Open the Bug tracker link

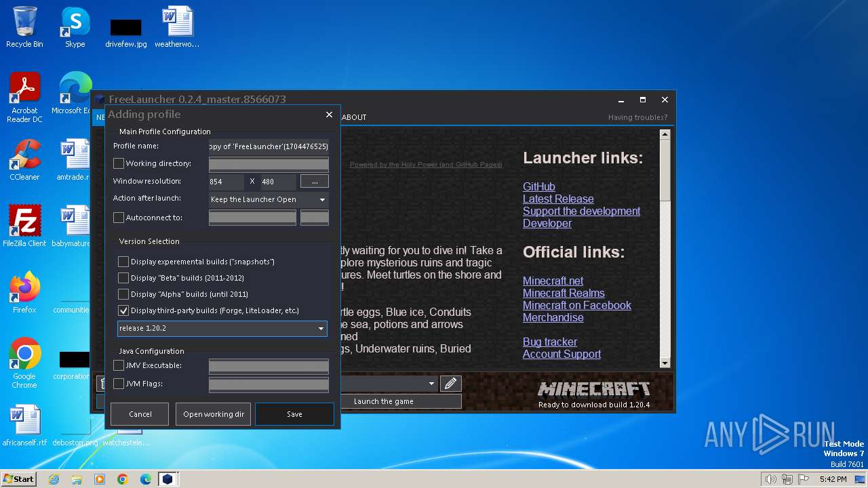pos(550,342)
